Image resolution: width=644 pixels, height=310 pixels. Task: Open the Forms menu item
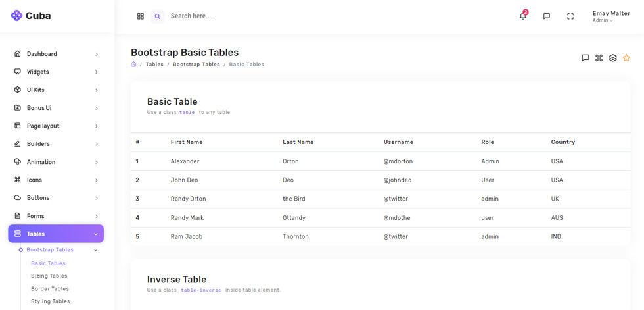click(56, 216)
